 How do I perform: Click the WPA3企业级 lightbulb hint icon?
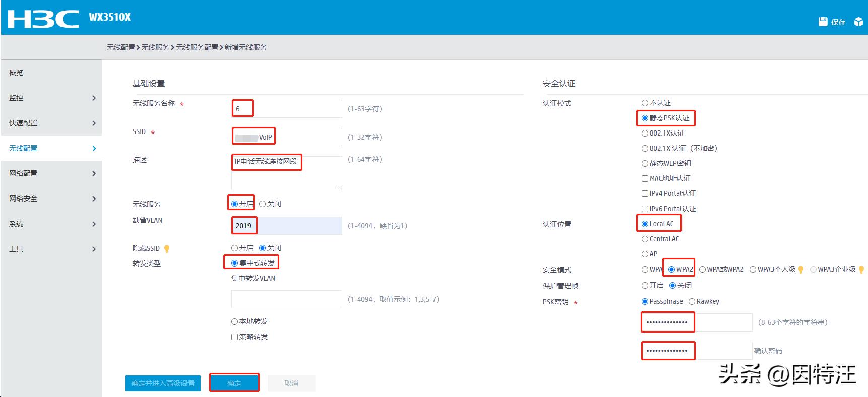(x=861, y=270)
